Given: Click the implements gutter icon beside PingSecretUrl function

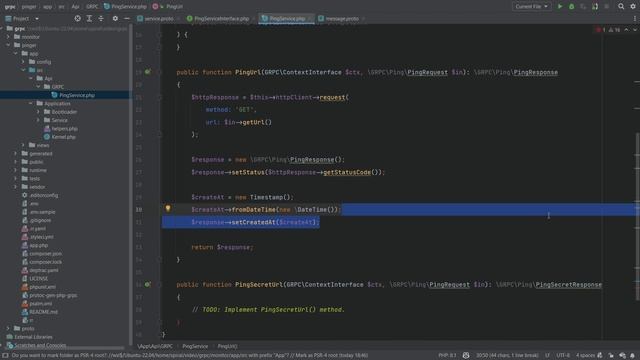Looking at the screenshot, I should [x=147, y=284].
